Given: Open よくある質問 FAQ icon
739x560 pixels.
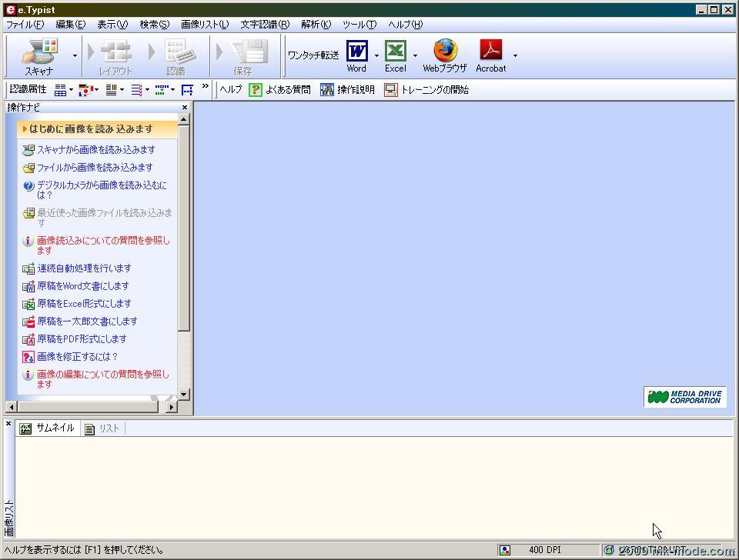Looking at the screenshot, I should (256, 90).
